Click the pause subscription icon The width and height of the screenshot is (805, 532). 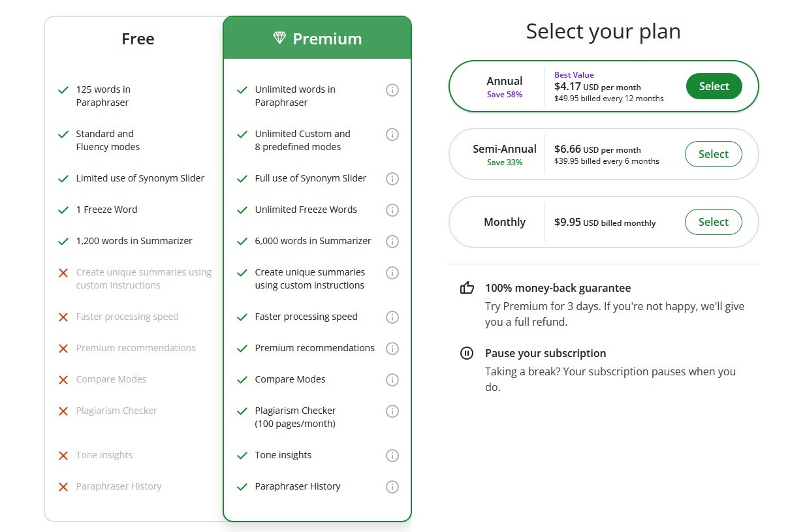pyautogui.click(x=467, y=353)
